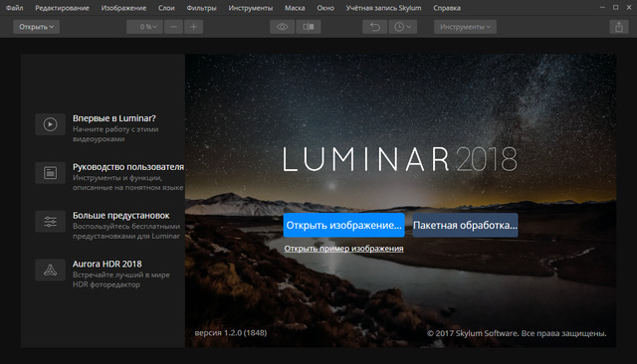Open 'Открыть пример изображения' link
Screen dimensions: 637x364
pyautogui.click(x=343, y=249)
